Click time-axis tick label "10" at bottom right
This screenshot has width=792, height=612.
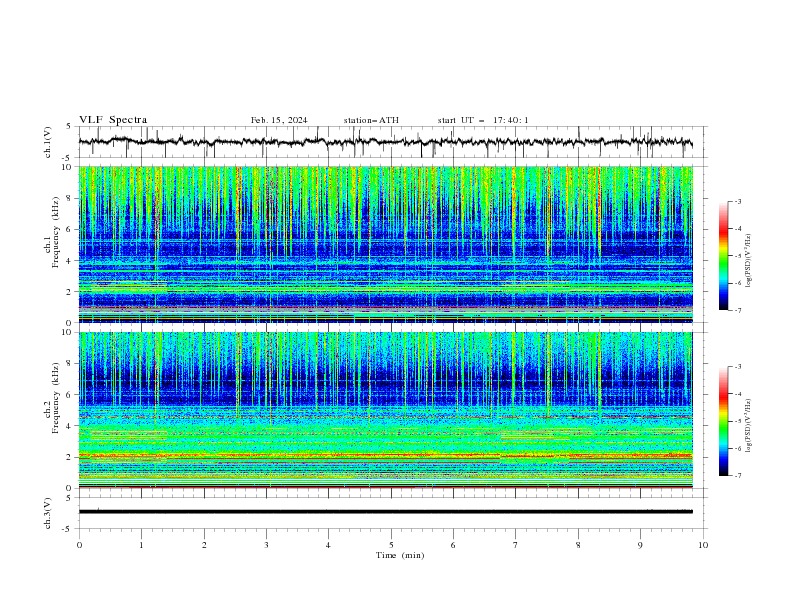pyautogui.click(x=703, y=545)
